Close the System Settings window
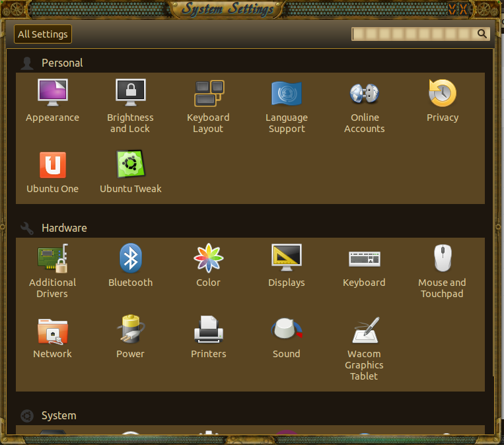This screenshot has height=445, width=504. pyautogui.click(x=463, y=9)
